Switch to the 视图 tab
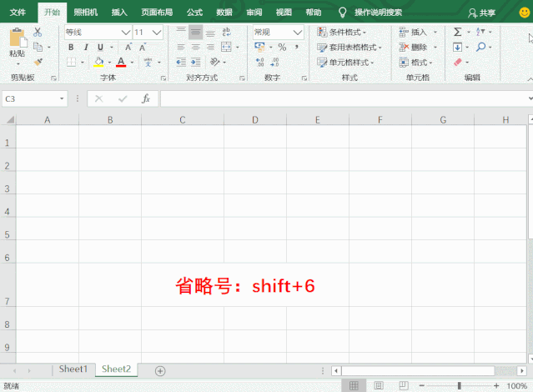The height and width of the screenshot is (392, 533). (x=284, y=13)
